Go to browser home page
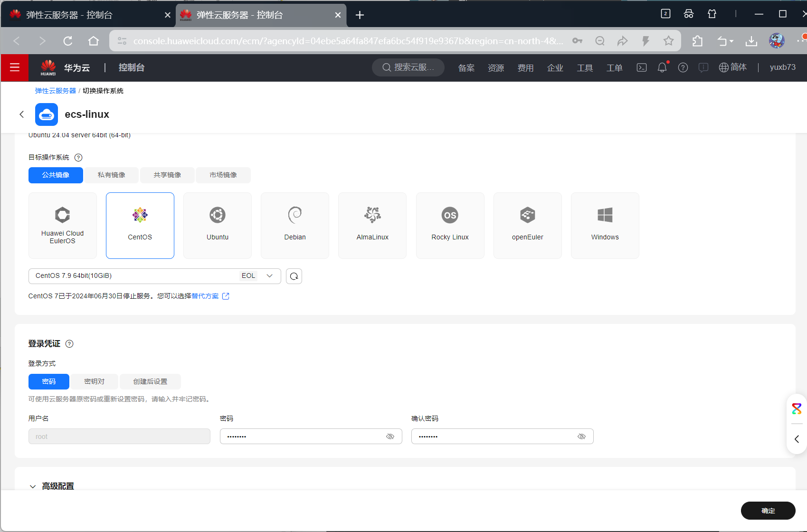This screenshot has width=807, height=532. point(94,41)
